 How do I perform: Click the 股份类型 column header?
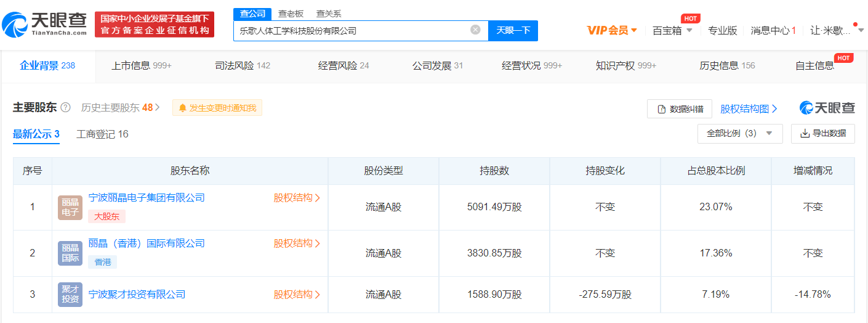tap(384, 171)
